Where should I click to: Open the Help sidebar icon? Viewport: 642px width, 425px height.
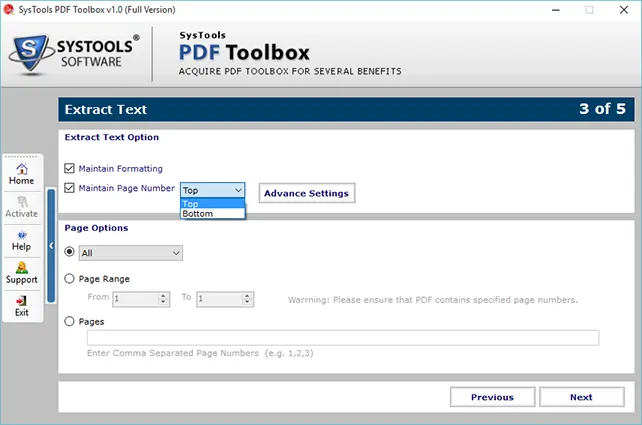tap(22, 241)
